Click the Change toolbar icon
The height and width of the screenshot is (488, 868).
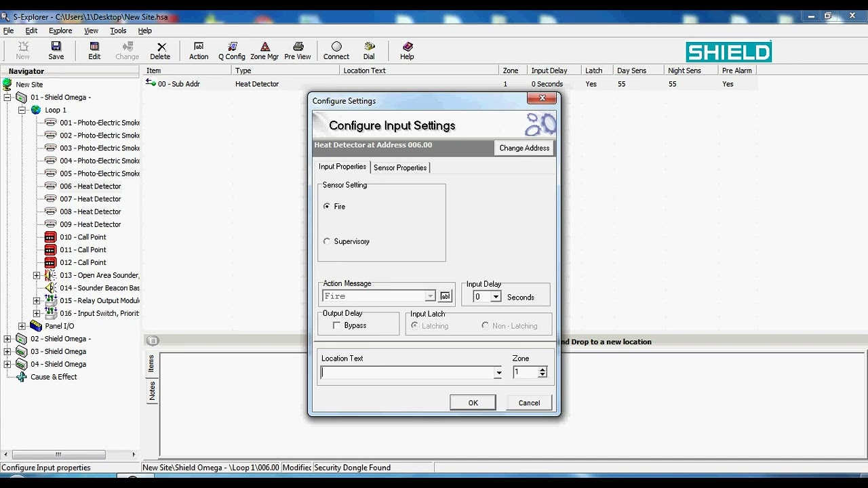[127, 50]
